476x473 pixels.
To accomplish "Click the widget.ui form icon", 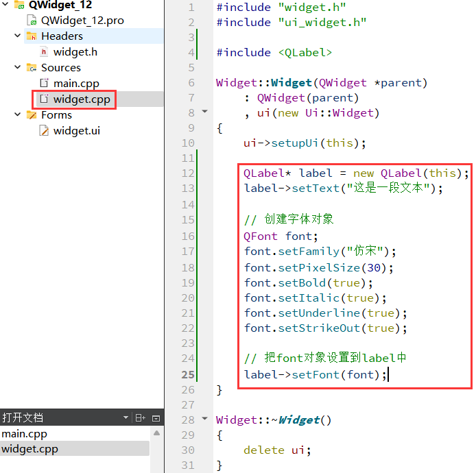I will tap(44, 131).
